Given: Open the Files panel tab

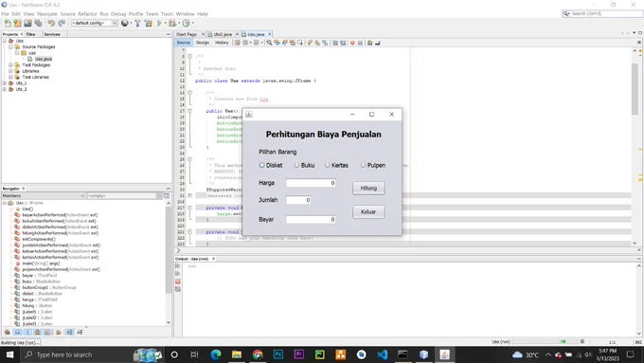Looking at the screenshot, I should click(x=31, y=34).
